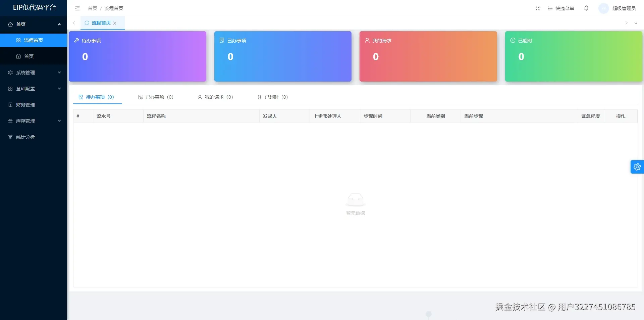
Task: Click the 库存管理 bank icon
Action: click(x=10, y=121)
